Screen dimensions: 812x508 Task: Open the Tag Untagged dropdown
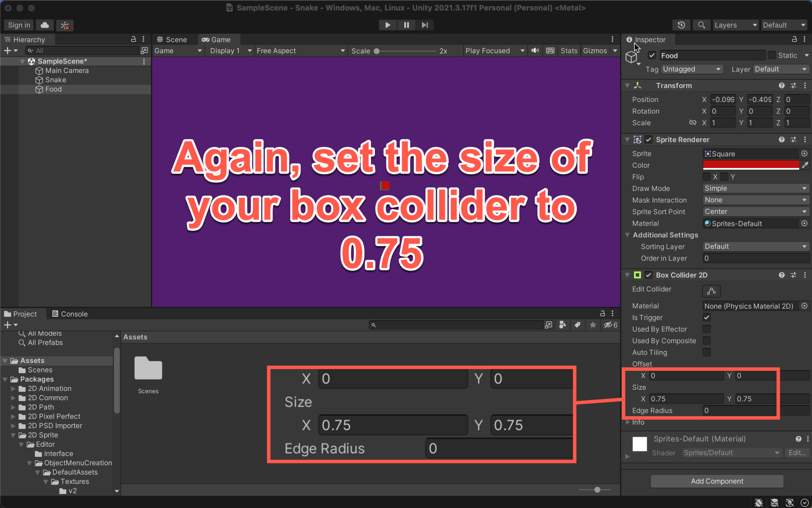tap(691, 69)
